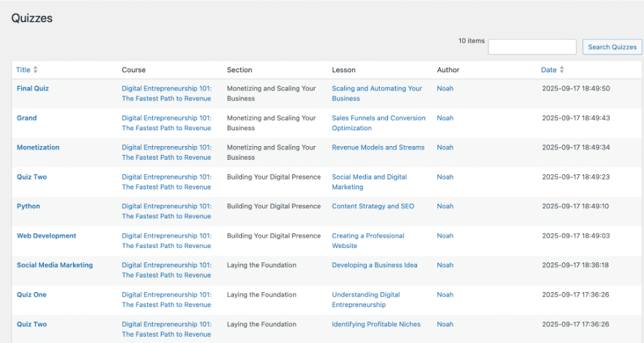
Task: Click the Lesson column header
Action: [344, 70]
